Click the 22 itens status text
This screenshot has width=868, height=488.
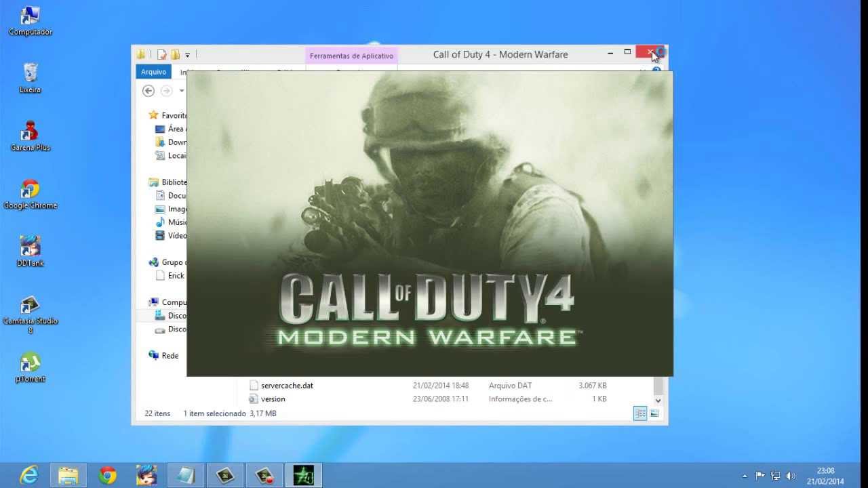click(x=157, y=413)
